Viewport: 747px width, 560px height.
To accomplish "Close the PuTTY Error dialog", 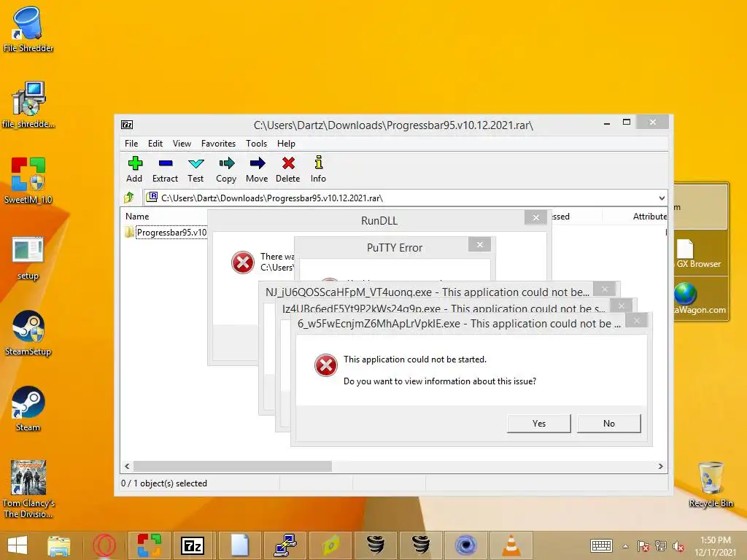I will [x=480, y=245].
